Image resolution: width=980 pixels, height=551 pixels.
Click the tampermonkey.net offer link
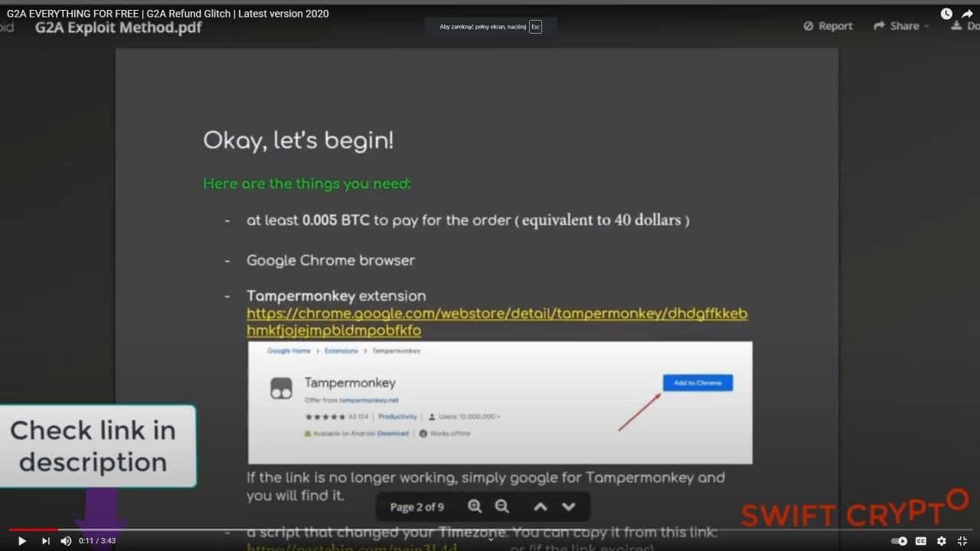coord(368,400)
